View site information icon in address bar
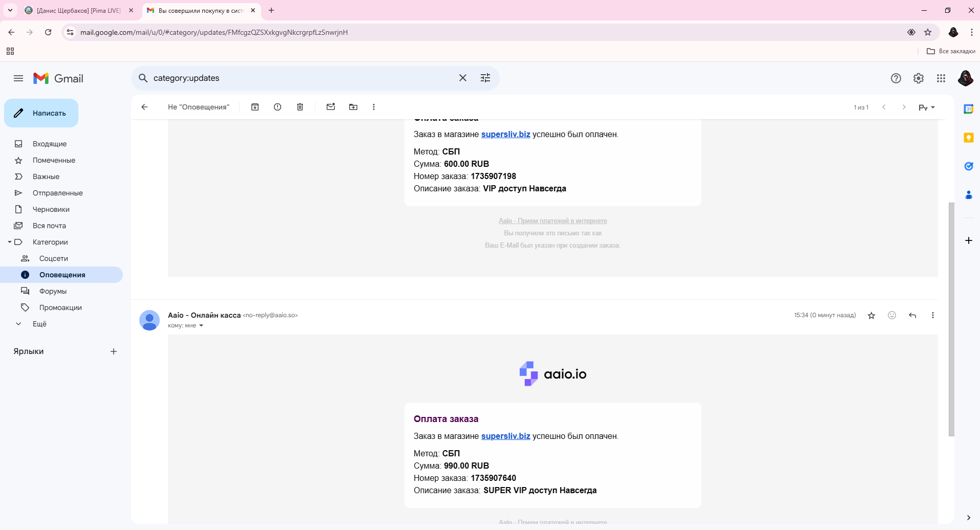The image size is (980, 530). (70, 32)
